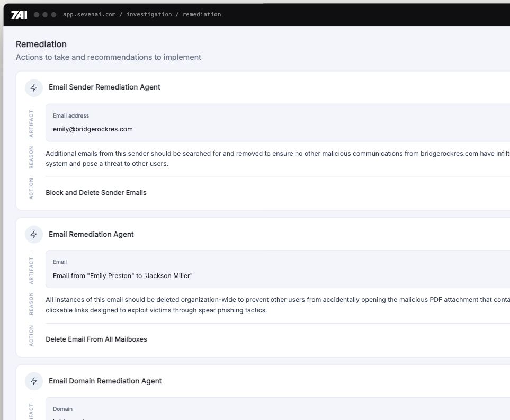Click 'Block and Delete Sender Emails' action
510x420 pixels.
(x=96, y=193)
